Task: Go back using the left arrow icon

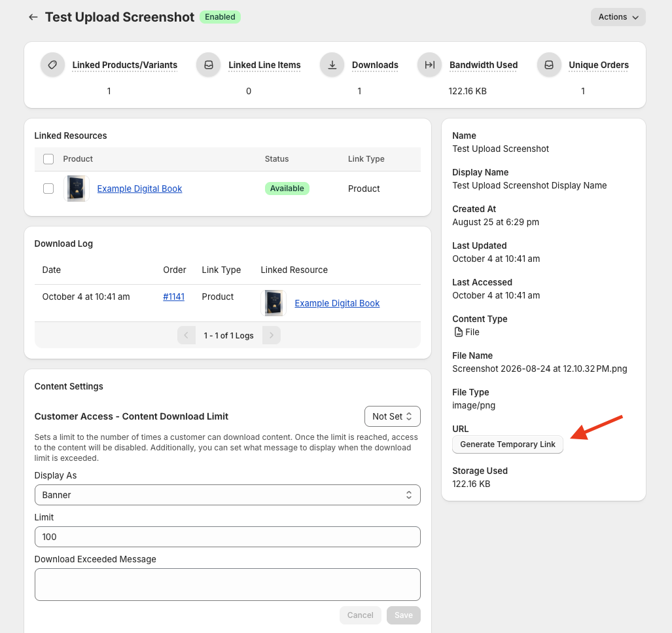Action: (33, 17)
